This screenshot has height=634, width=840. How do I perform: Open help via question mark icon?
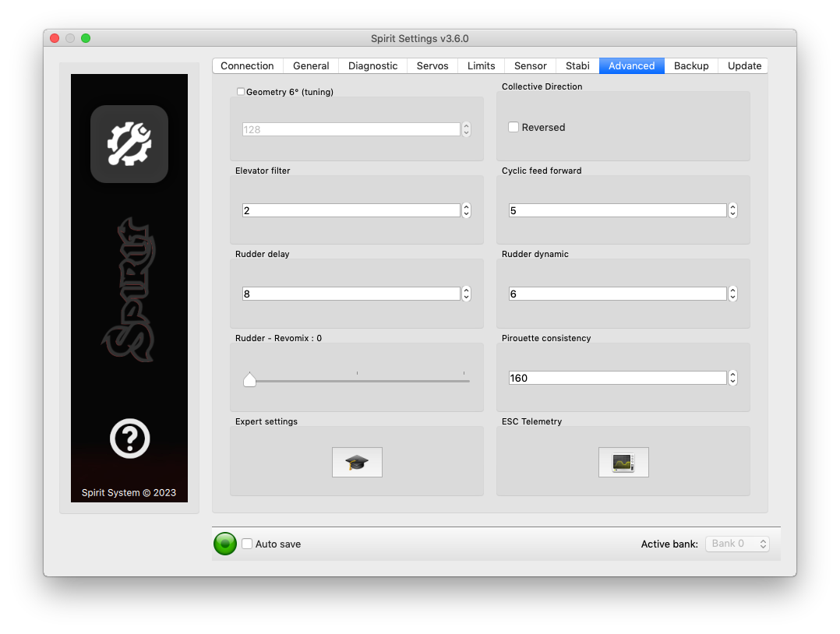[x=129, y=439]
